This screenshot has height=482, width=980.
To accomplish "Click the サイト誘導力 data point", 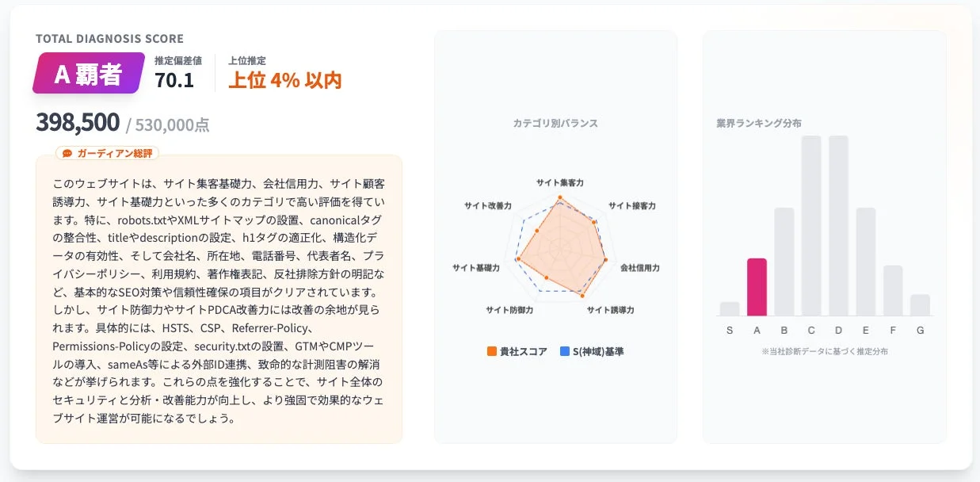I will click(582, 294).
